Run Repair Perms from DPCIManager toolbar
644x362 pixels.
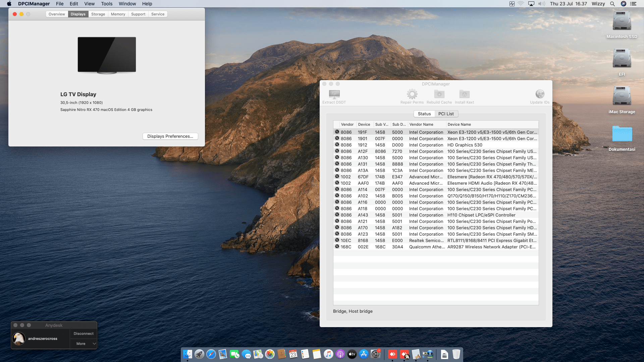[x=412, y=94]
